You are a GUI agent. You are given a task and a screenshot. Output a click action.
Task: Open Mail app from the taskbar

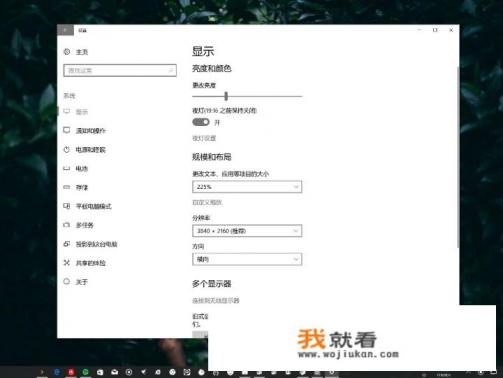114,372
